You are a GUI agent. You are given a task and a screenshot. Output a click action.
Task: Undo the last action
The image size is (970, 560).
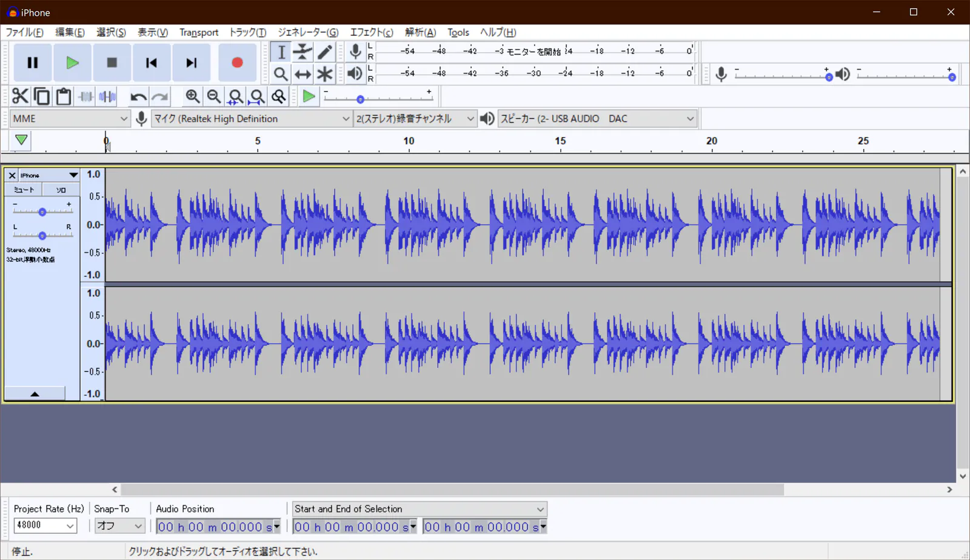click(x=138, y=96)
